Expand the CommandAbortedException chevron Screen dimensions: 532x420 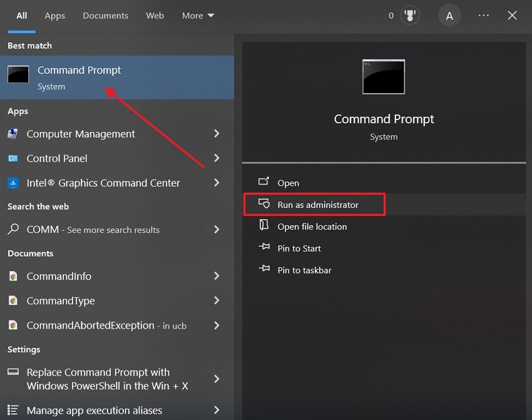tap(217, 325)
